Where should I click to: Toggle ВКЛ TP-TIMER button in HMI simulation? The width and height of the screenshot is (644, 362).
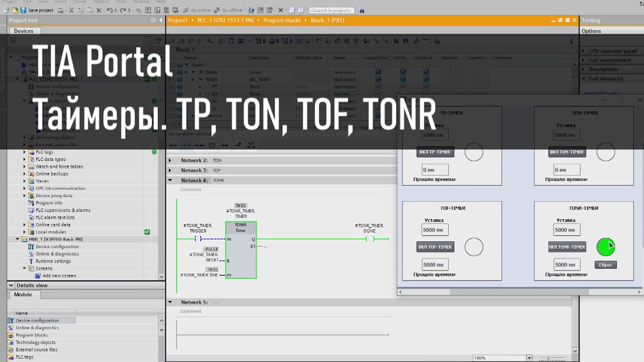click(x=435, y=152)
